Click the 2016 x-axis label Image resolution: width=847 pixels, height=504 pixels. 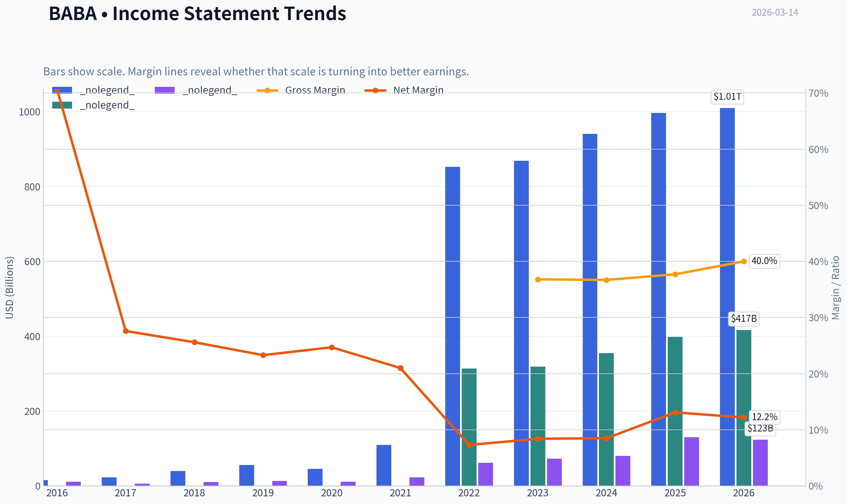[57, 493]
